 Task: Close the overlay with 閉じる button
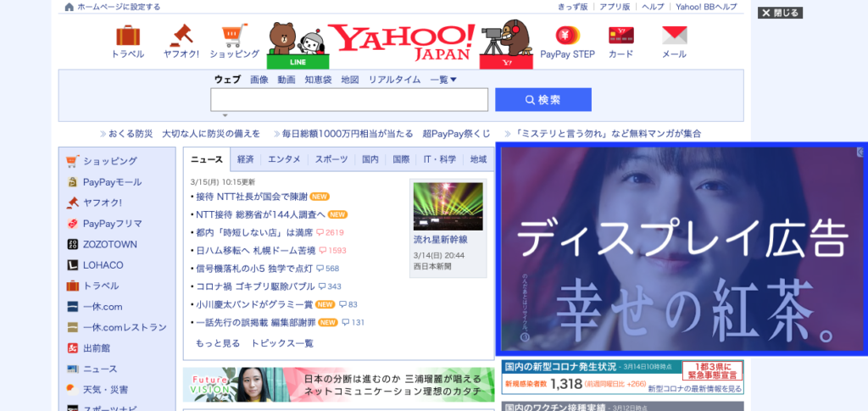tap(780, 13)
